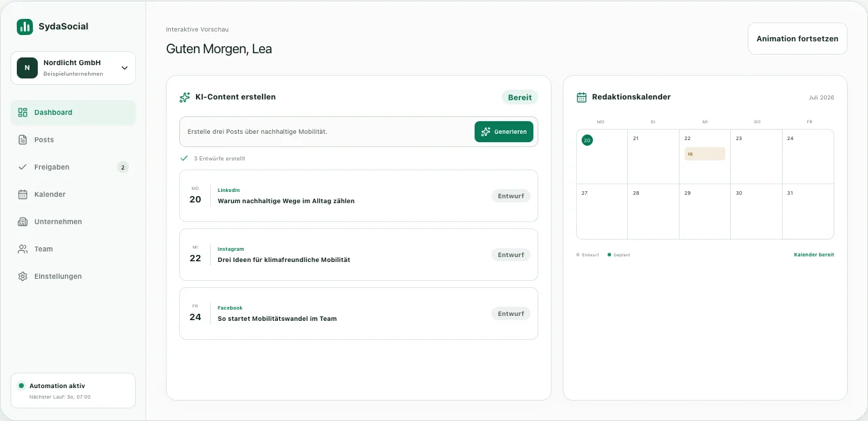Click the Nordlicht GmbH avatar N
The width and height of the screenshot is (868, 421).
click(x=27, y=68)
